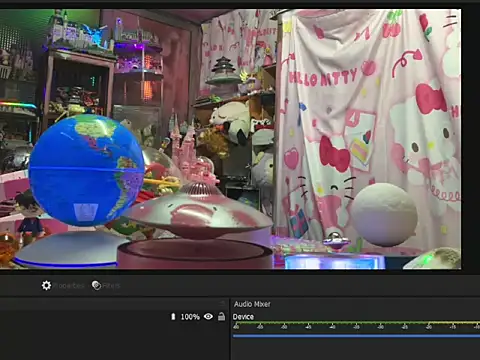Toggle the lock icon on the source row

[221, 316]
